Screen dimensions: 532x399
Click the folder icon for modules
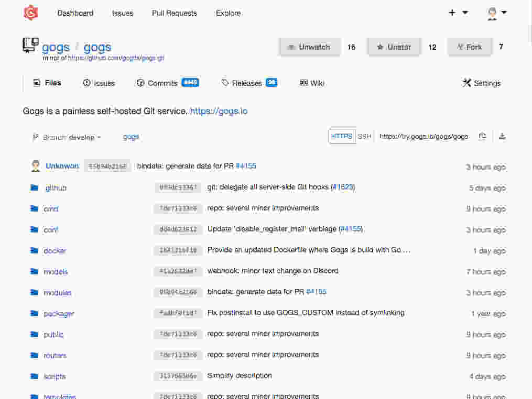34,292
